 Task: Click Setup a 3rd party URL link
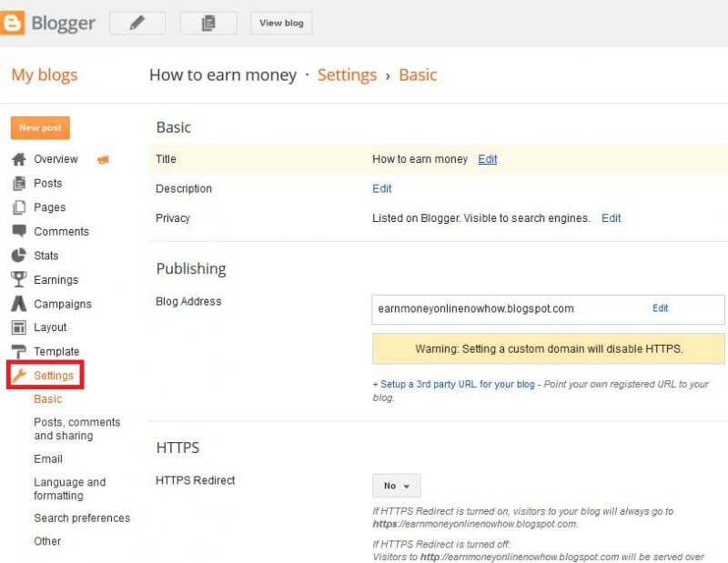pos(453,385)
